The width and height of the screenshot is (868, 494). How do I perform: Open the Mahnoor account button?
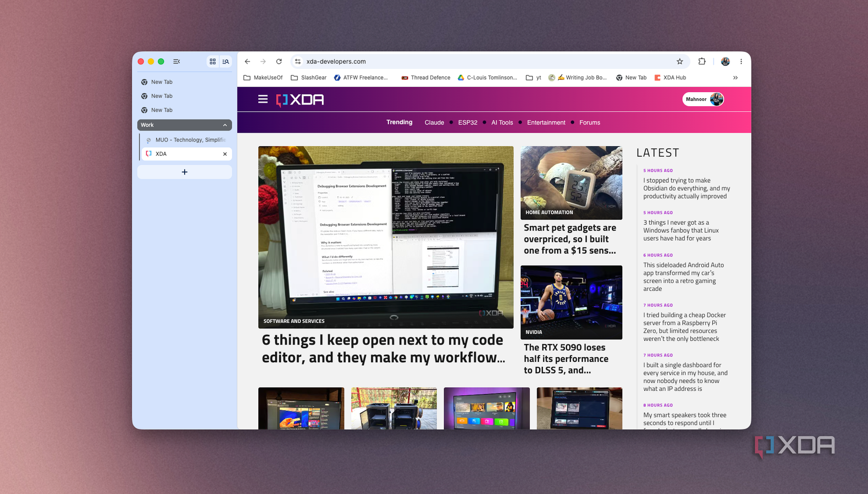click(703, 99)
